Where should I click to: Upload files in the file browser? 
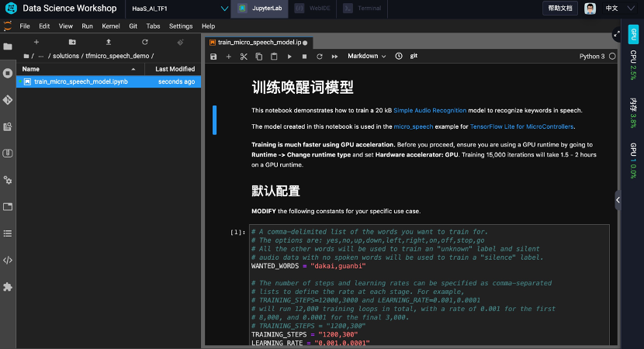click(108, 42)
